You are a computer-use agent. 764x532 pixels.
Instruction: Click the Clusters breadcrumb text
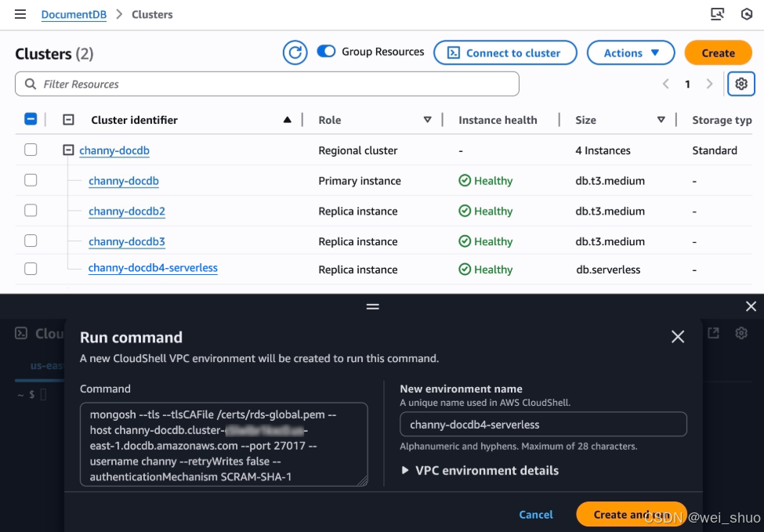152,15
